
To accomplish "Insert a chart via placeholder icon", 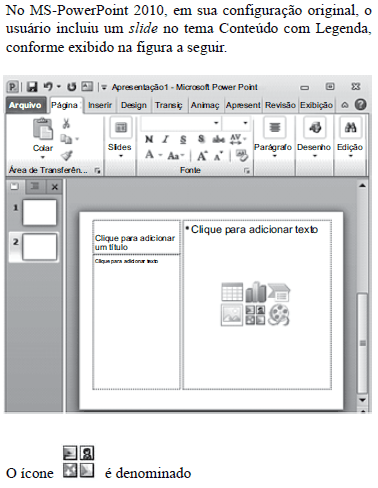I will 256,292.
